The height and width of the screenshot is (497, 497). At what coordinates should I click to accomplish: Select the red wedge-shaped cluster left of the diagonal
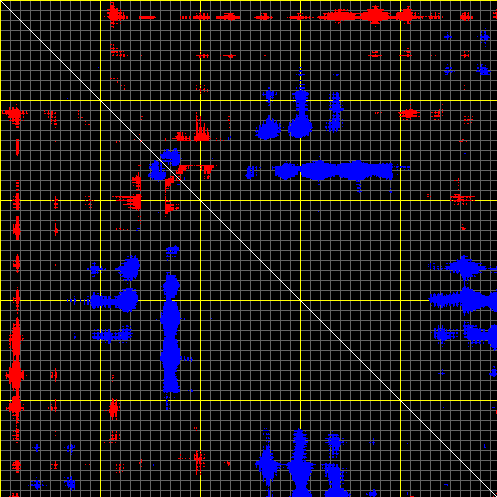tap(133, 201)
